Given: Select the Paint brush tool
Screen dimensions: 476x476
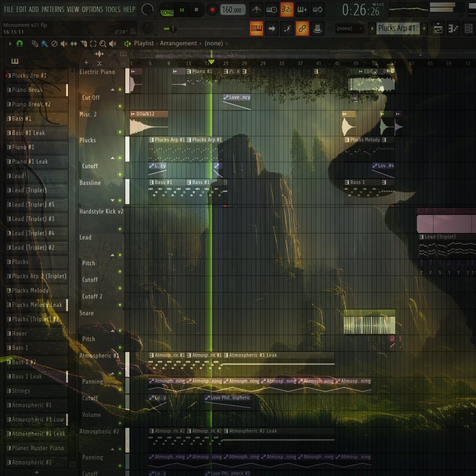Looking at the screenshot, I should [x=44, y=44].
